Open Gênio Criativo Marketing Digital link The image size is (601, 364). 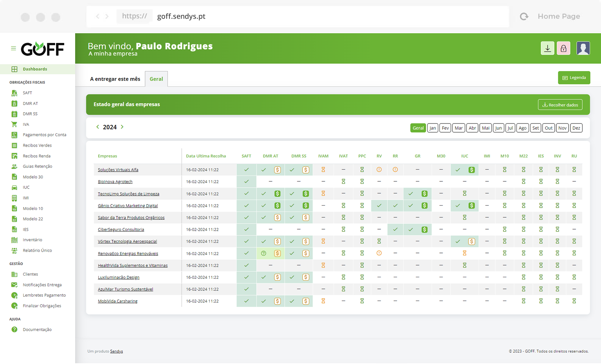128,206
